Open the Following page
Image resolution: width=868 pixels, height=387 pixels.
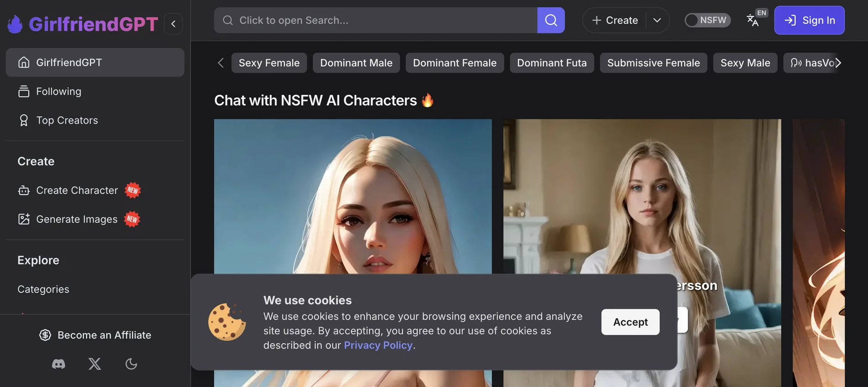95,91
